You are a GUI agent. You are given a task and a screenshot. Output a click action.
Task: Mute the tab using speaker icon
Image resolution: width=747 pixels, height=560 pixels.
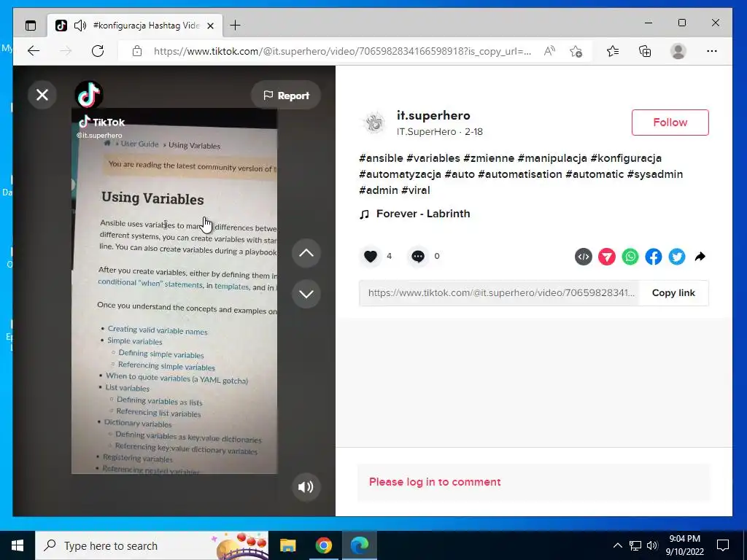coord(80,26)
